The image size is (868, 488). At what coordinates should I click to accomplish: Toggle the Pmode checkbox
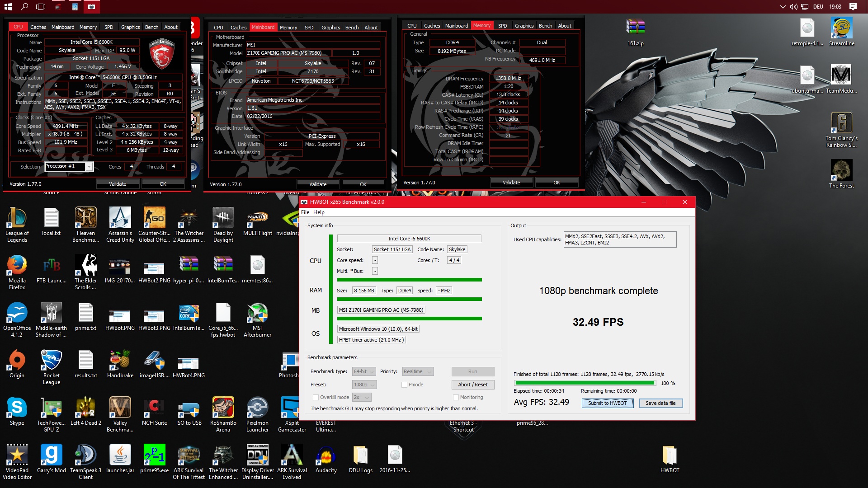(x=404, y=385)
